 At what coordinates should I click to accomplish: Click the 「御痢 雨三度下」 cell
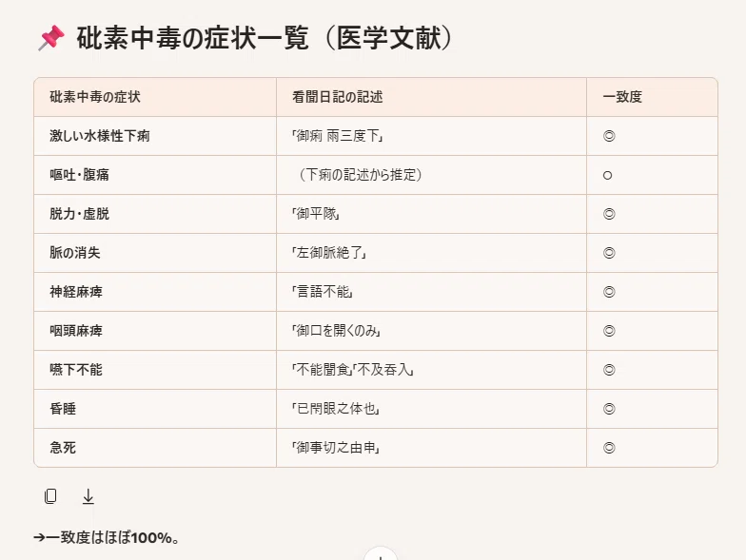[x=432, y=136]
